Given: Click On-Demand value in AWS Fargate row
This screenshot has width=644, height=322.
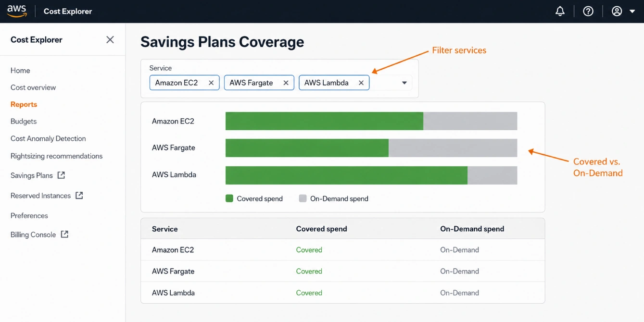Looking at the screenshot, I should pos(460,271).
